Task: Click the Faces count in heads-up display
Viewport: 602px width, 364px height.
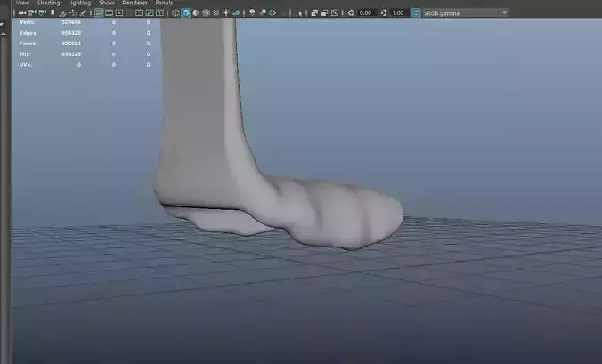Action: click(71, 44)
